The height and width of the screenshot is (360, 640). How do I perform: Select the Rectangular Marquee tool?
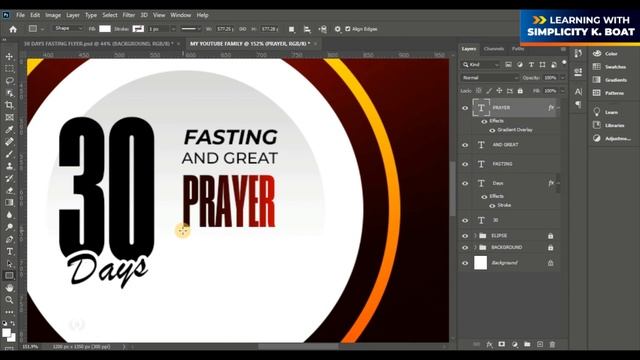coord(9,68)
